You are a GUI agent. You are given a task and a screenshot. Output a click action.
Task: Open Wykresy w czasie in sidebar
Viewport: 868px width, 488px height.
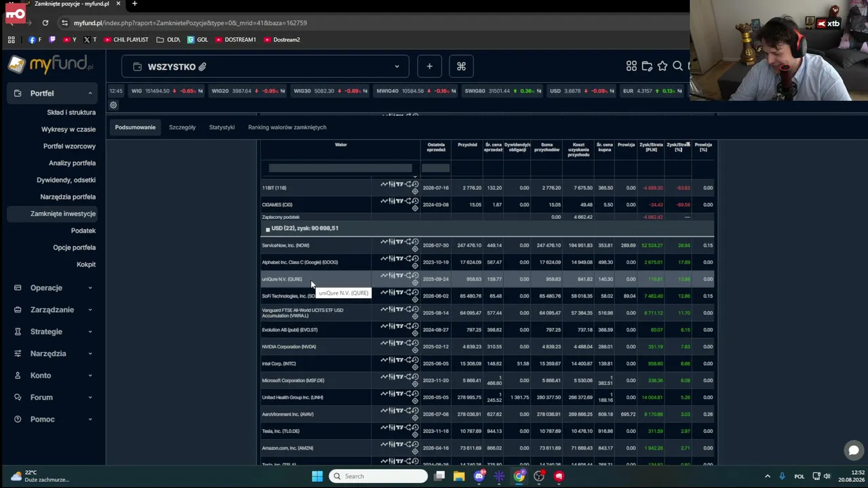point(68,129)
